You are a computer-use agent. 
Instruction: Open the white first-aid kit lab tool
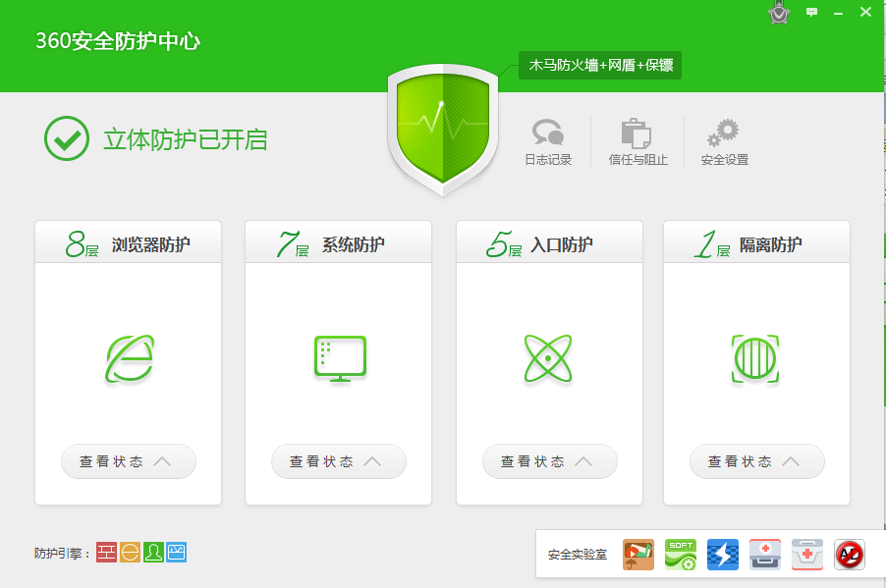(x=806, y=554)
